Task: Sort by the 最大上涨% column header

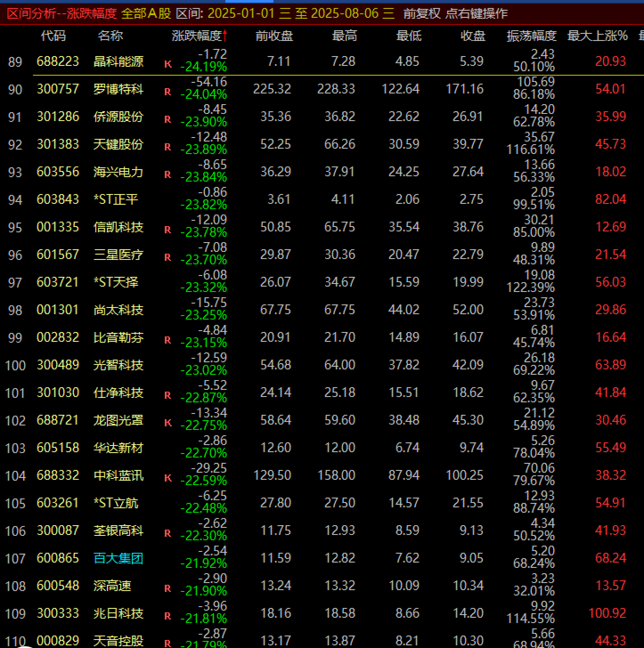Action: pyautogui.click(x=598, y=36)
